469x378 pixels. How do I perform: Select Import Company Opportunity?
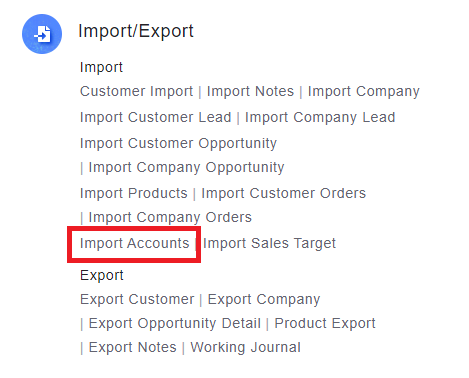pyautogui.click(x=186, y=168)
